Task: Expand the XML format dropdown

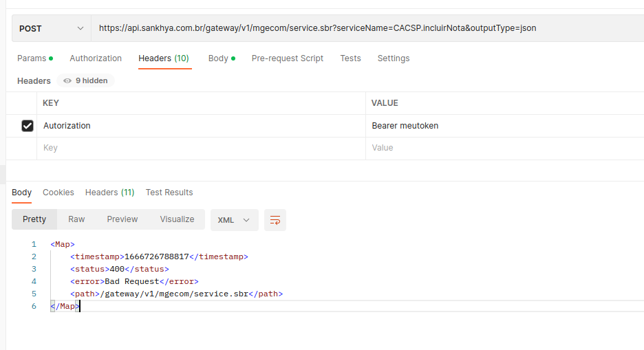Action: pos(234,220)
